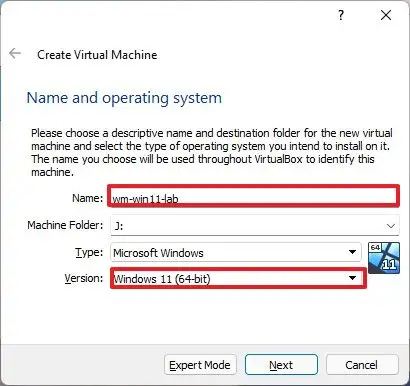Viewport: 410px width, 386px height.
Task: Close the Create Virtual Machine dialog
Action: coord(386,15)
